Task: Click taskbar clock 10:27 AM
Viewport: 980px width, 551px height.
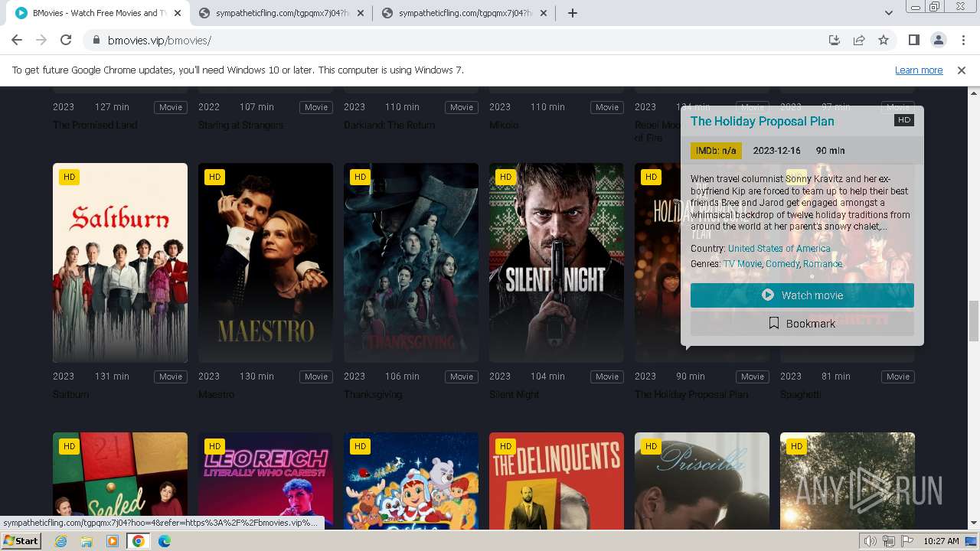Action: tap(941, 541)
